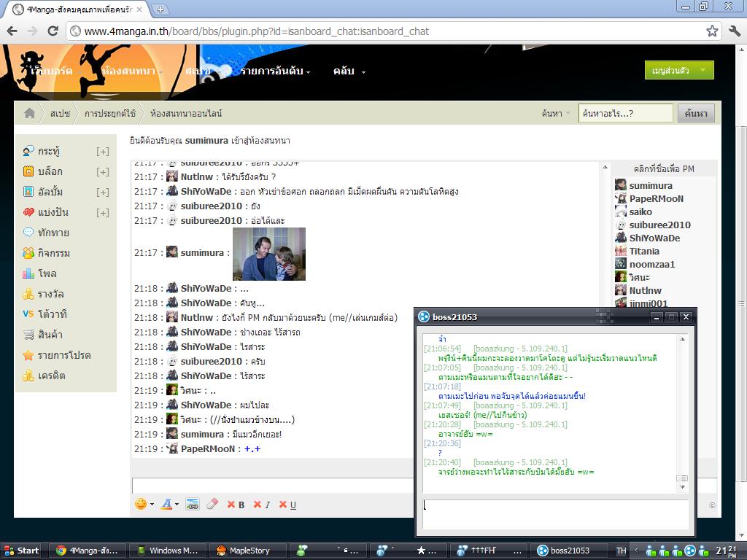The height and width of the screenshot is (560, 747).
Task: Click the eraser clear formatting icon
Action: tap(212, 504)
